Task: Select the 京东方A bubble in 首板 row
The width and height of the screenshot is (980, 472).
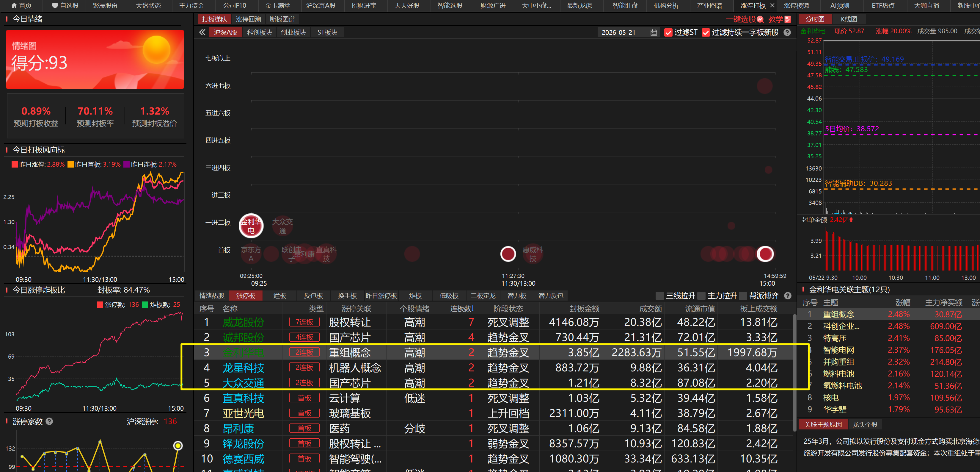Action: [251, 254]
